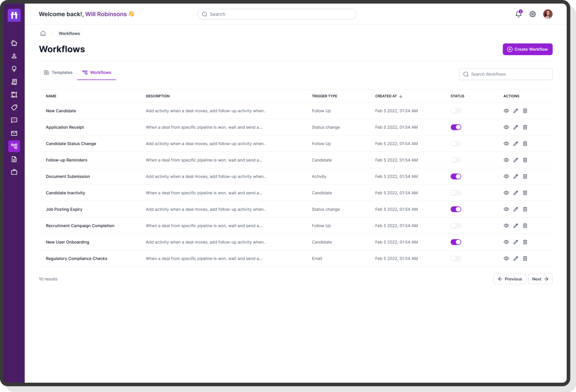Disable Job Posting Expiry toggle
The height and width of the screenshot is (392, 576).
456,209
